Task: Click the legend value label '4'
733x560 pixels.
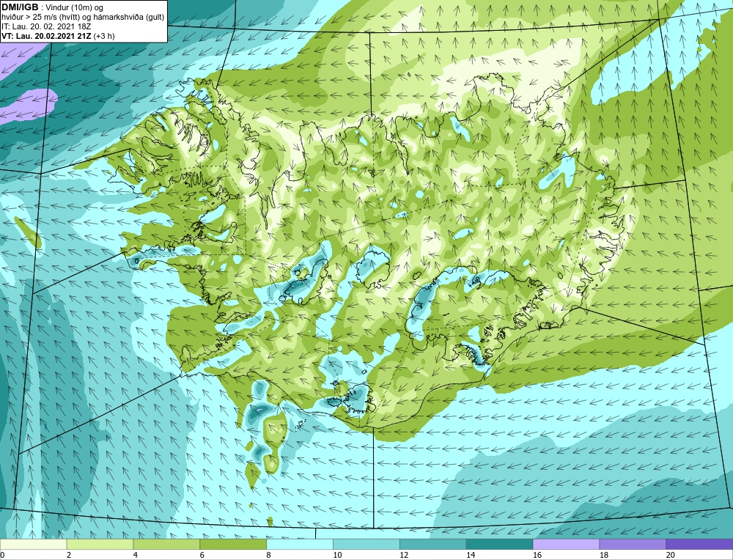Action: (136, 556)
